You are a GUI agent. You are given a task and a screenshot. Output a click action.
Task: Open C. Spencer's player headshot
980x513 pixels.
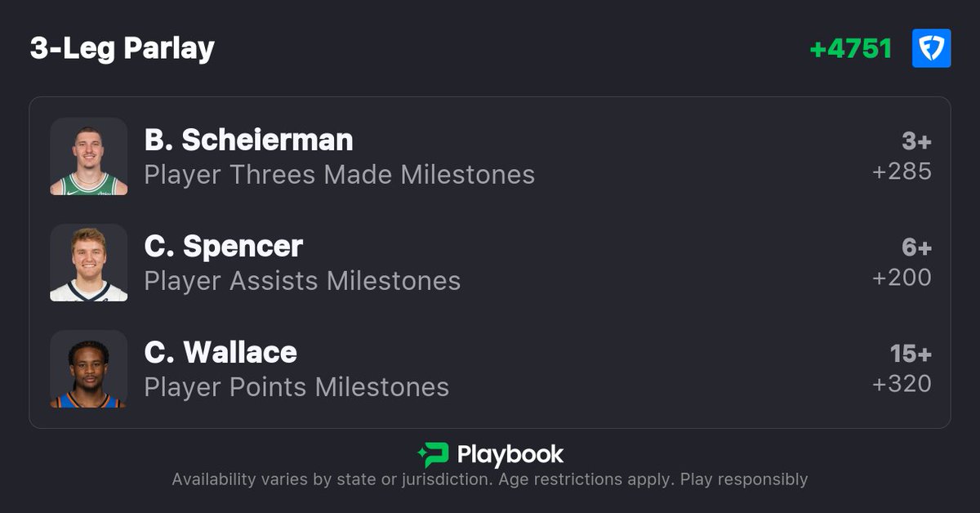coord(88,262)
